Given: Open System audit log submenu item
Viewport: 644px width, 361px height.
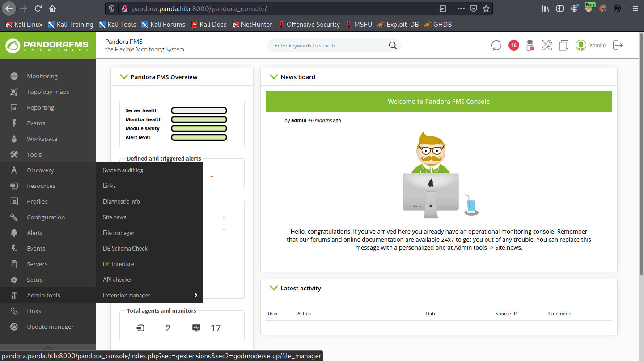Looking at the screenshot, I should 123,170.
